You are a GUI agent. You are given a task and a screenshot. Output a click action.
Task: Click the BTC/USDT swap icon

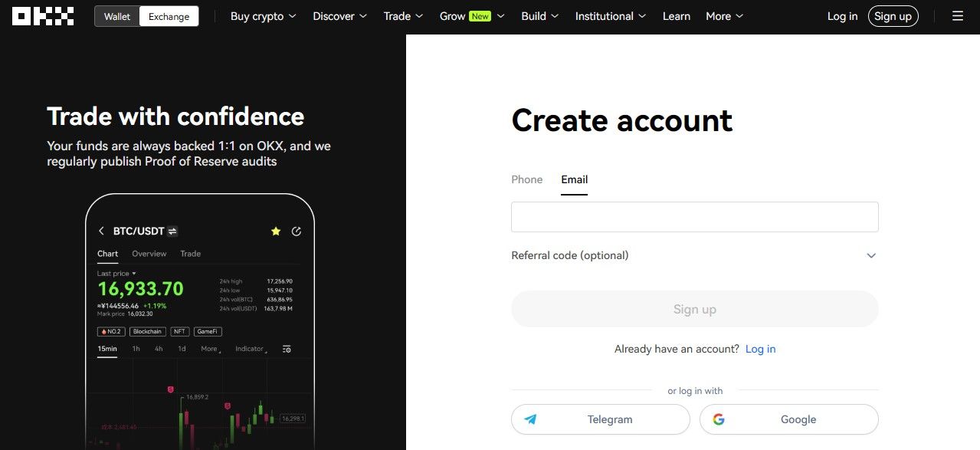tap(173, 231)
